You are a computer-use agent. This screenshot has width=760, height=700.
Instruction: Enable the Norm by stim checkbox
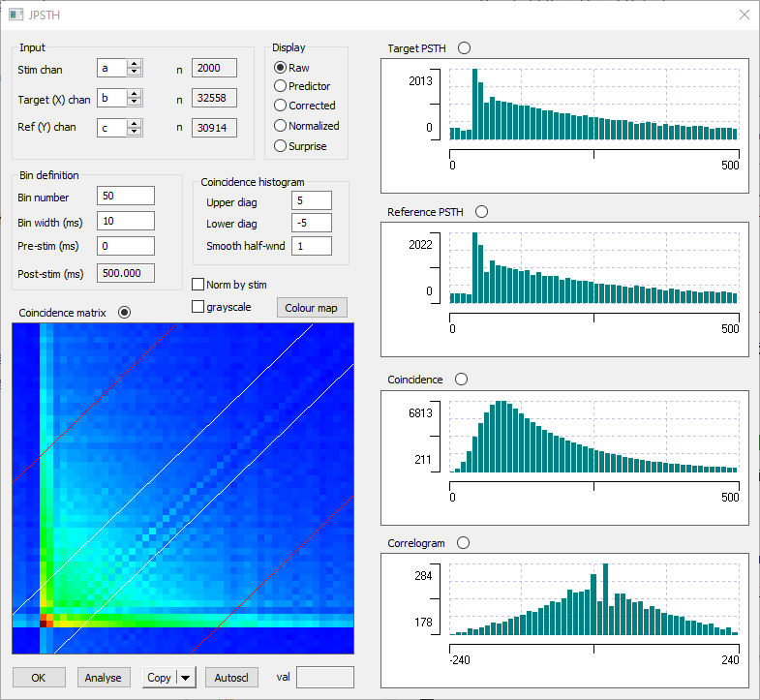pos(198,285)
